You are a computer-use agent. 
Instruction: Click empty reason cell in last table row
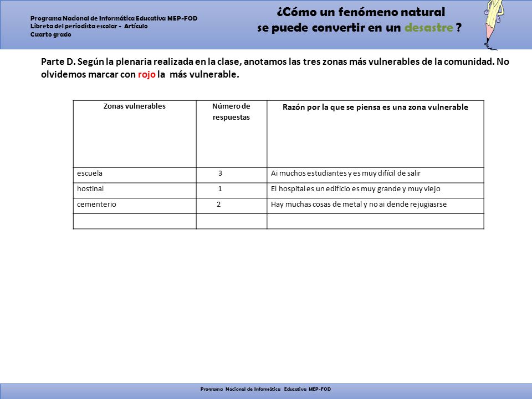click(x=375, y=221)
